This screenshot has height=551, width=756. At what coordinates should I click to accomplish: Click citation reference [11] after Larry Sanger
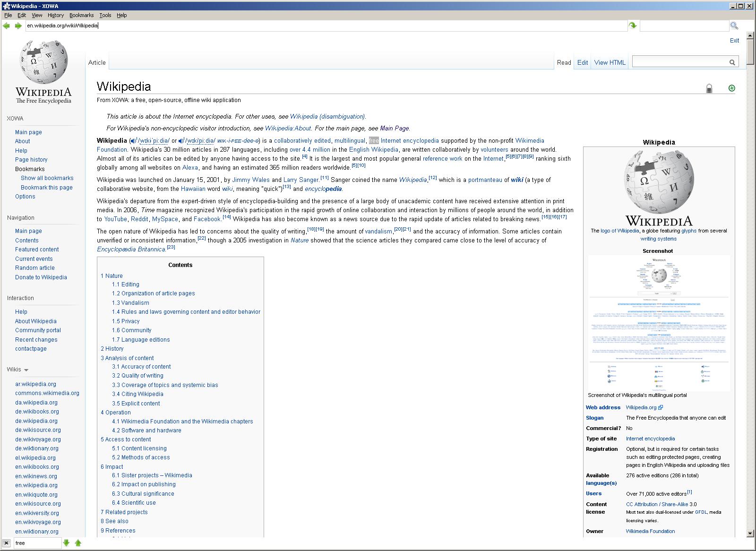click(x=324, y=178)
